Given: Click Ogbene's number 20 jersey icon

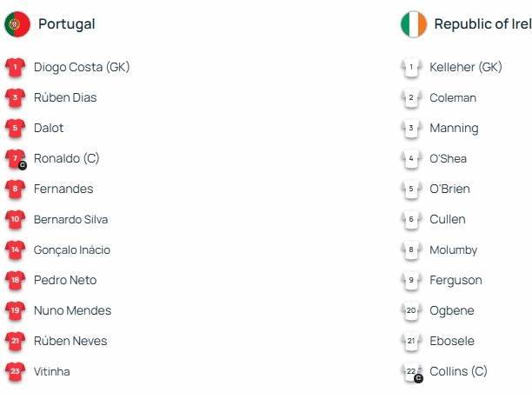Looking at the screenshot, I should click(411, 311).
